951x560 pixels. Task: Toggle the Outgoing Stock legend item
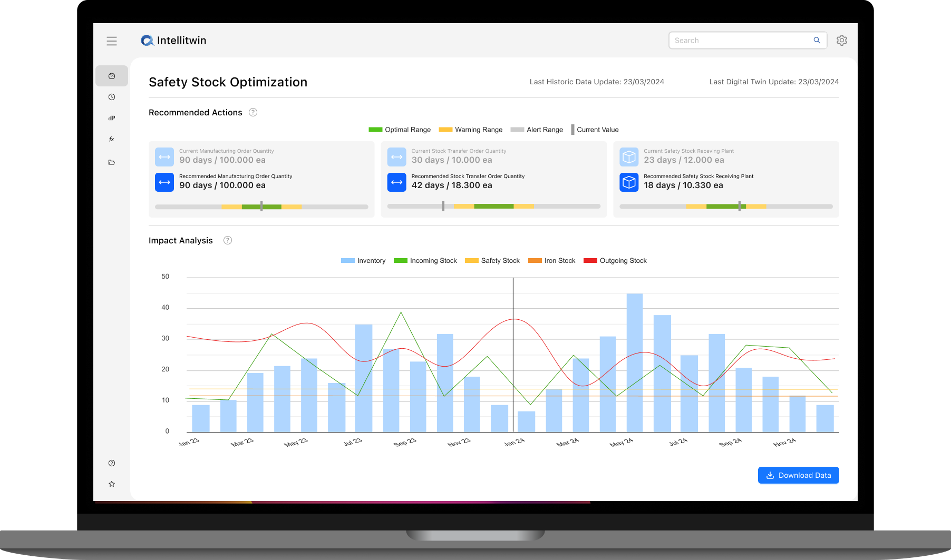(615, 260)
